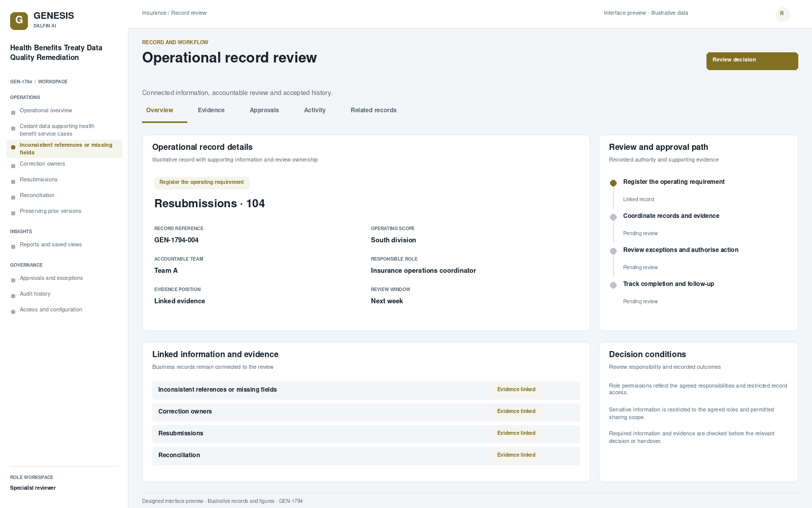
Task: Click the Register the operating requirement step marker
Action: (613, 183)
